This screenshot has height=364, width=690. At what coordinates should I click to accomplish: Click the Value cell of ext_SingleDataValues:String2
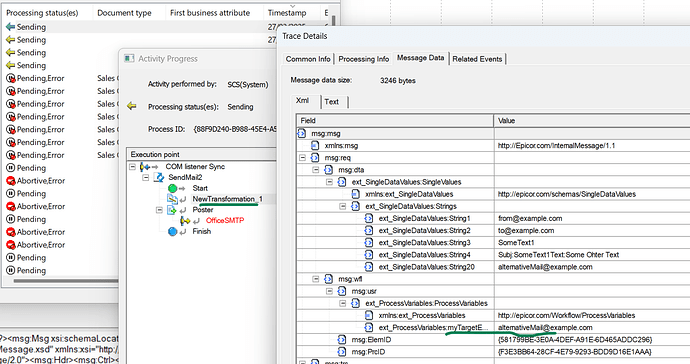pos(592,231)
